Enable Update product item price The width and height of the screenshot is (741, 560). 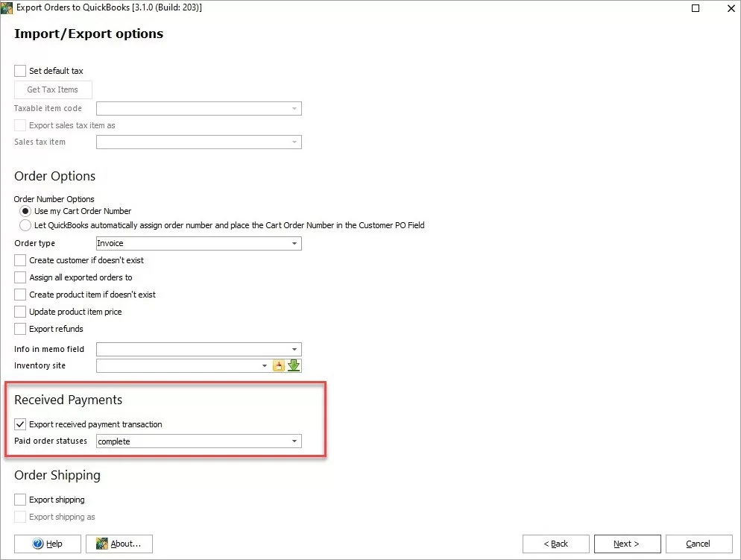click(x=20, y=312)
